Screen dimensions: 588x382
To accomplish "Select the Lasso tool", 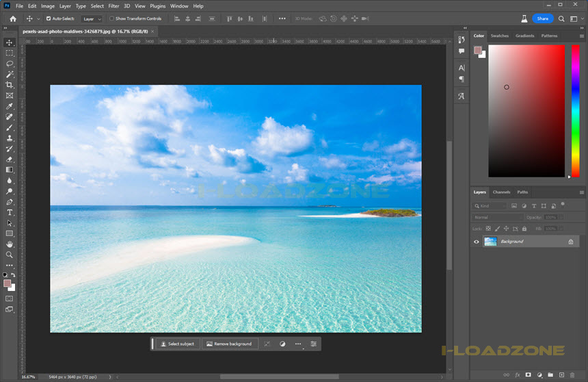I will click(x=10, y=64).
